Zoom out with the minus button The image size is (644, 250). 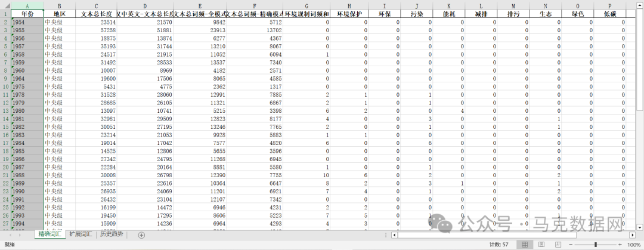(571, 245)
